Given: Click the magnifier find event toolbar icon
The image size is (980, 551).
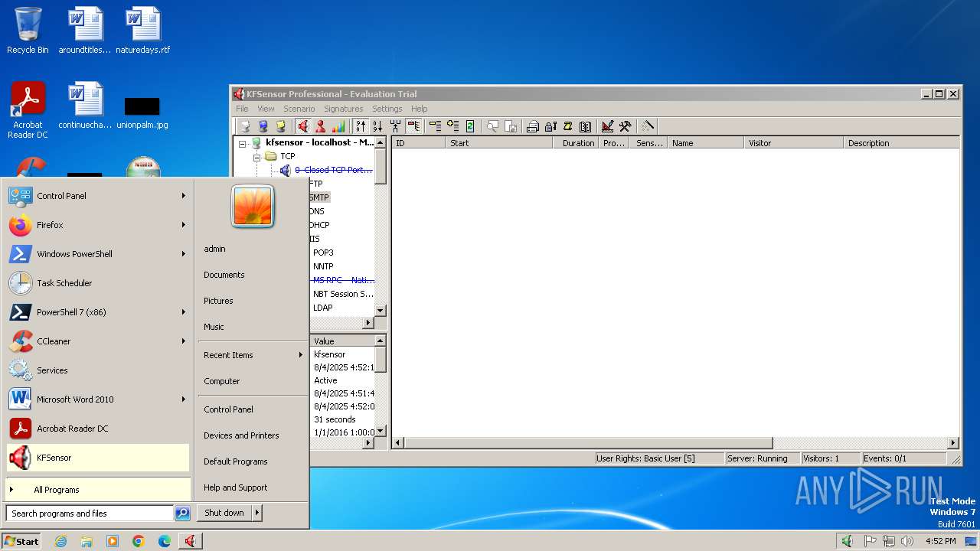Looking at the screenshot, I should [492, 126].
